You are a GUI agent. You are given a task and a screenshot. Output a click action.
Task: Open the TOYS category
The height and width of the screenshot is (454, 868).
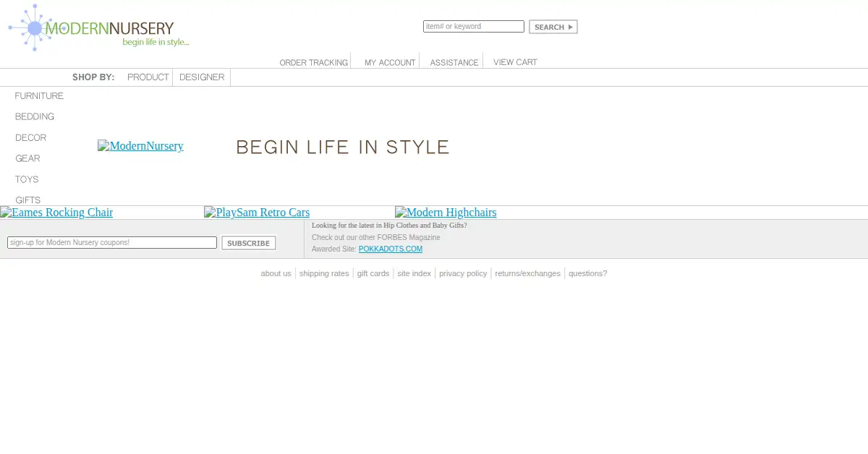click(x=27, y=180)
